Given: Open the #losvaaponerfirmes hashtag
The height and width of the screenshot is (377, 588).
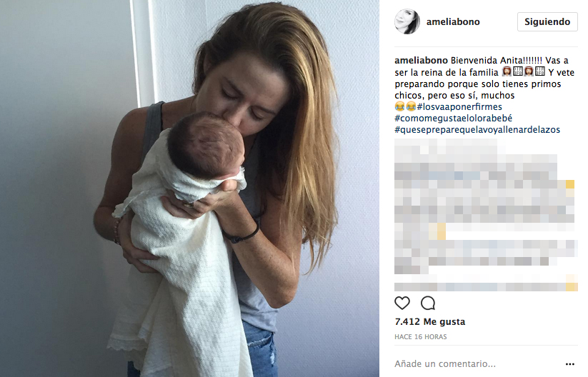Looking at the screenshot, I should coord(459,107).
